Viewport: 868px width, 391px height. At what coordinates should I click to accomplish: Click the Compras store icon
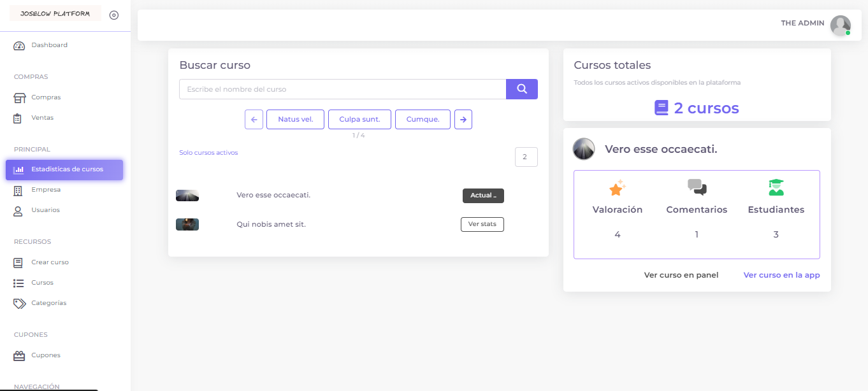19,98
